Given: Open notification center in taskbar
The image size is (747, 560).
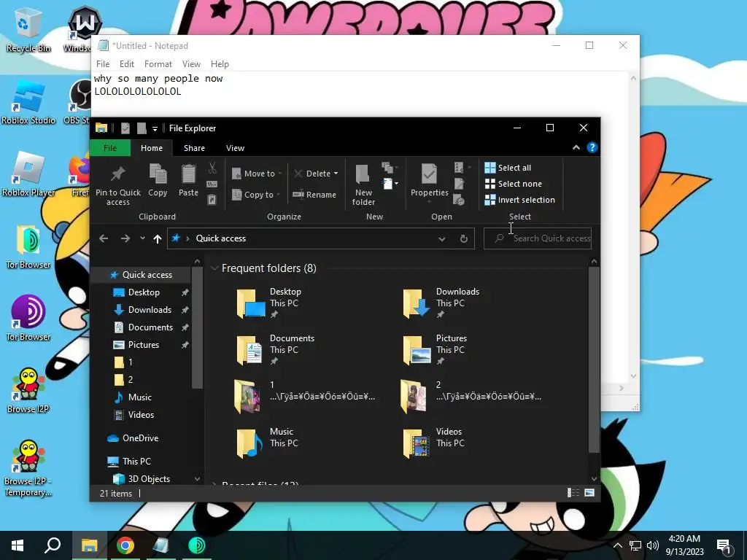Looking at the screenshot, I should [x=724, y=545].
